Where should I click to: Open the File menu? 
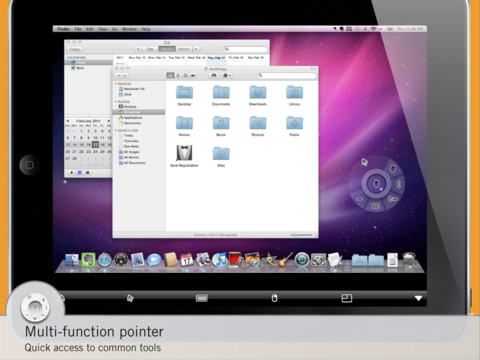click(78, 29)
